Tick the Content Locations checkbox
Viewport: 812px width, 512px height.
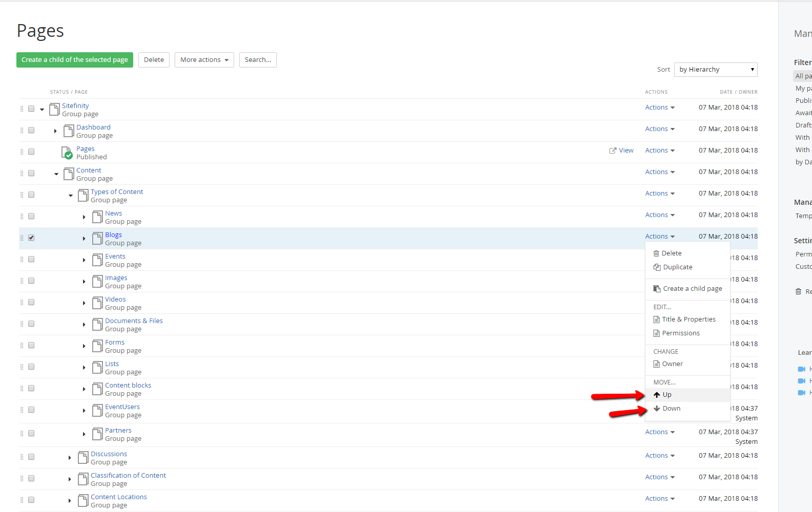coord(31,500)
